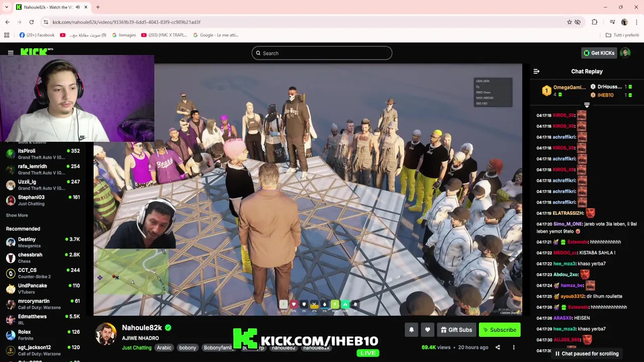Open Uzzii_lg channel in sidebar
Screen dimensions: 644x362
[x=43, y=185]
